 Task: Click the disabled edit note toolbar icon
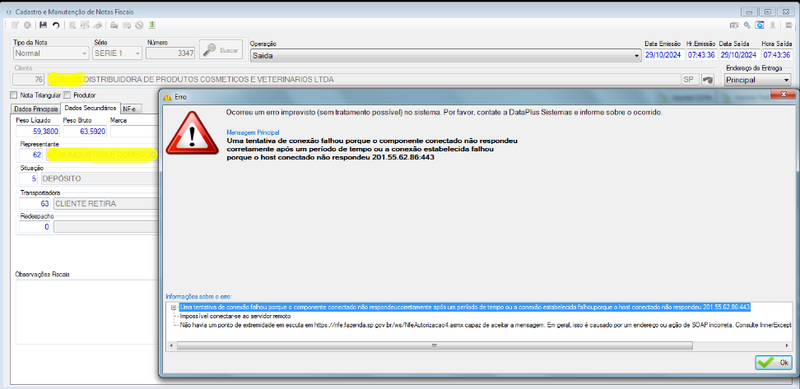pyautogui.click(x=15, y=25)
